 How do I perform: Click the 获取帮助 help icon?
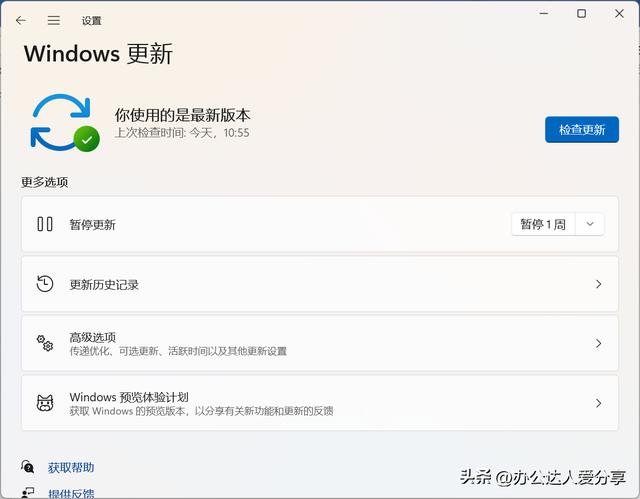pyautogui.click(x=28, y=467)
